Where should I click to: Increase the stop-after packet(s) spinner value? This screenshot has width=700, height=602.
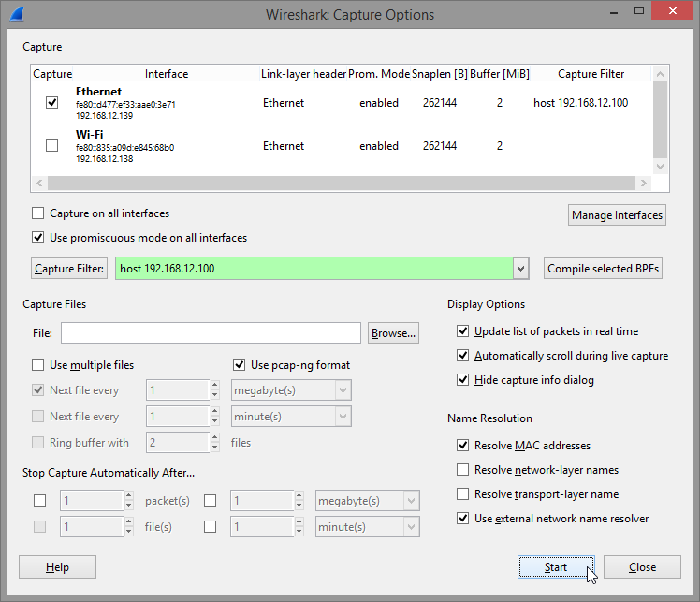coord(128,495)
